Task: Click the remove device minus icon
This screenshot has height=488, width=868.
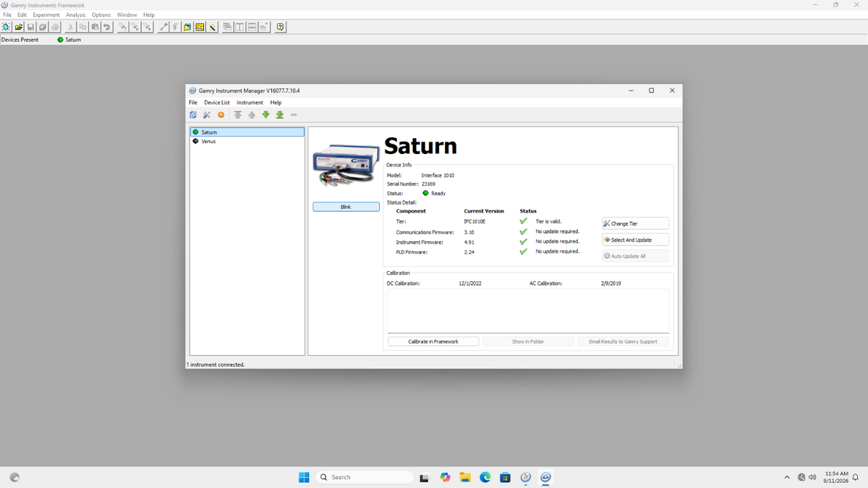Action: pos(294,114)
